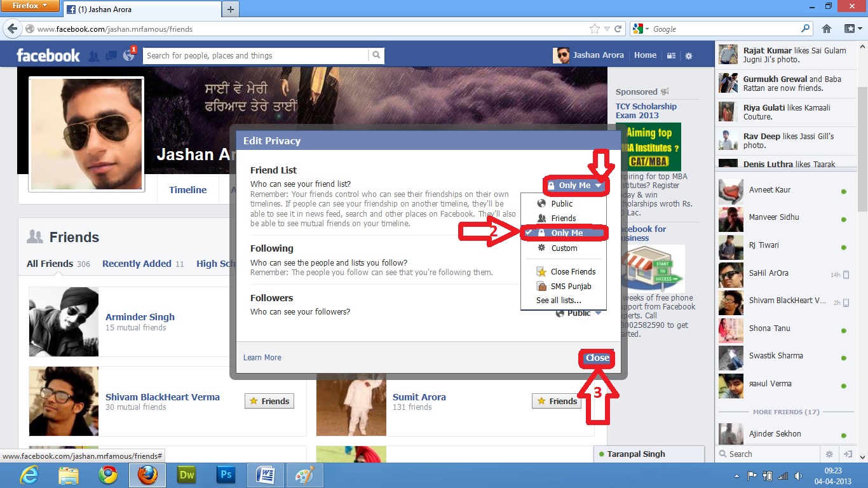
Task: Switch to Microsoft Word taskbar icon
Action: point(266,475)
